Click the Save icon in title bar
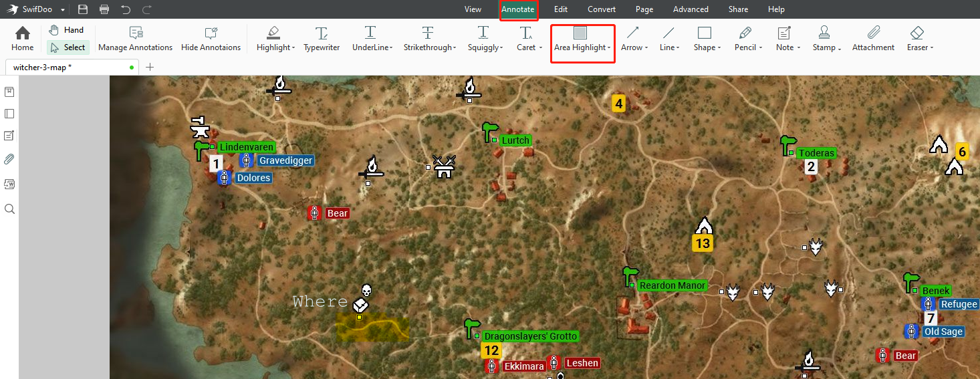Viewport: 980px width, 379px height. point(83,9)
